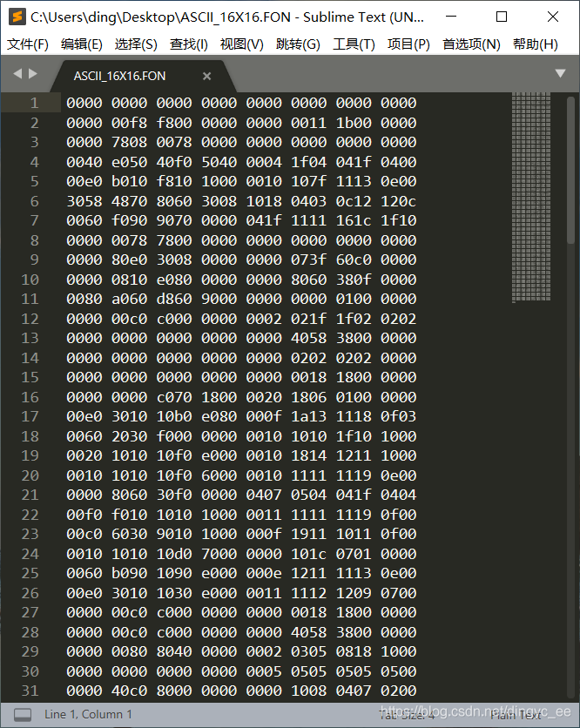Image resolution: width=580 pixels, height=728 pixels.
Task: Click the value 380f on line 10
Action: point(354,280)
